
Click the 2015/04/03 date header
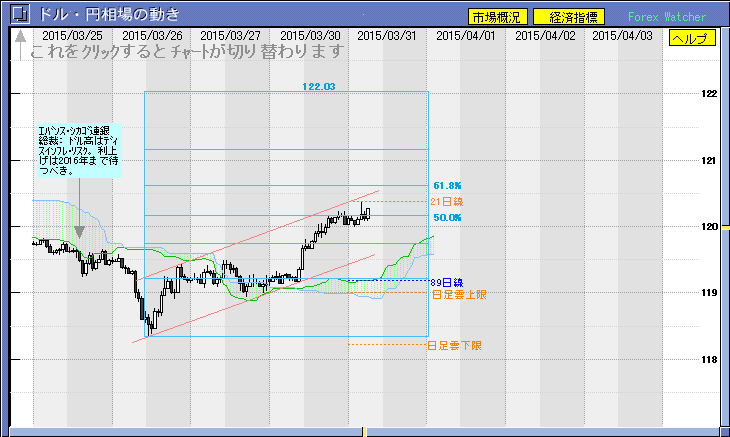622,36
